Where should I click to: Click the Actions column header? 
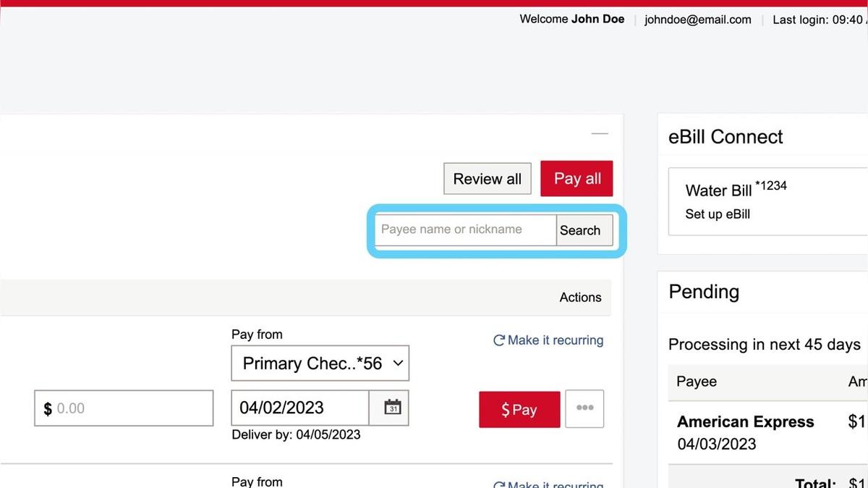[580, 298]
